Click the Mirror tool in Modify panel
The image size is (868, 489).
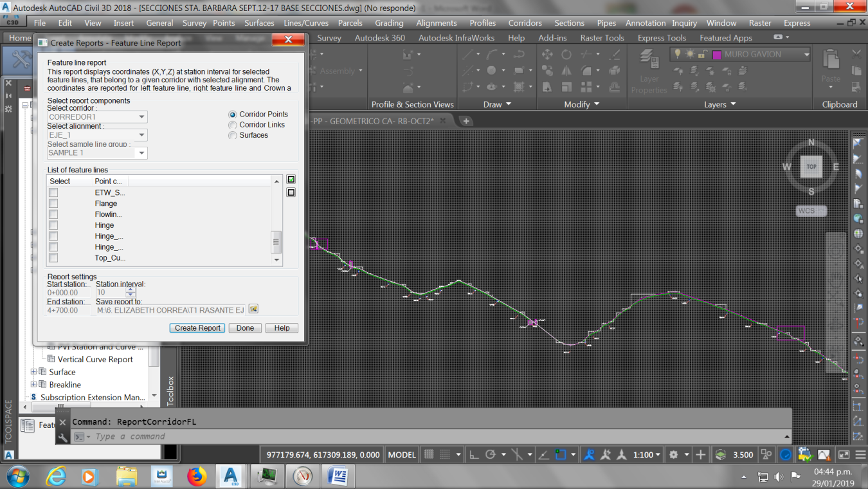coord(566,71)
